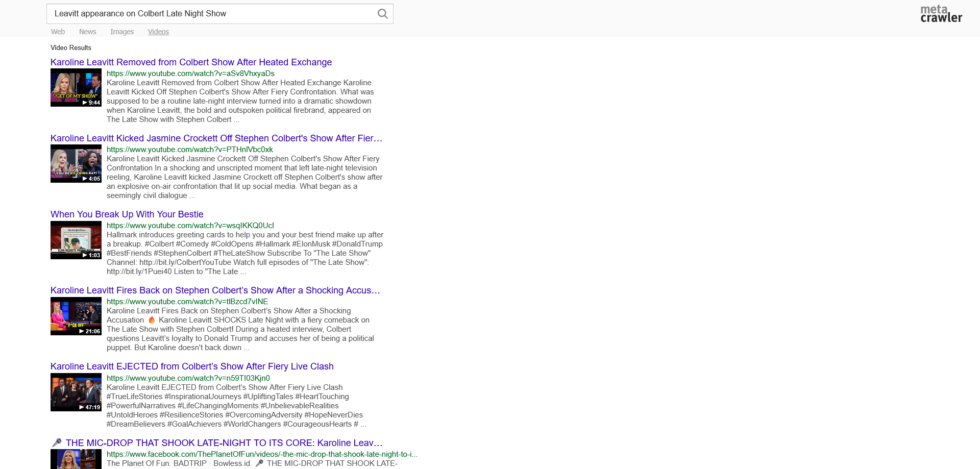
Task: Visit youtube.com/watch?v=n59TI03Kjn0 URL
Action: (x=188, y=378)
